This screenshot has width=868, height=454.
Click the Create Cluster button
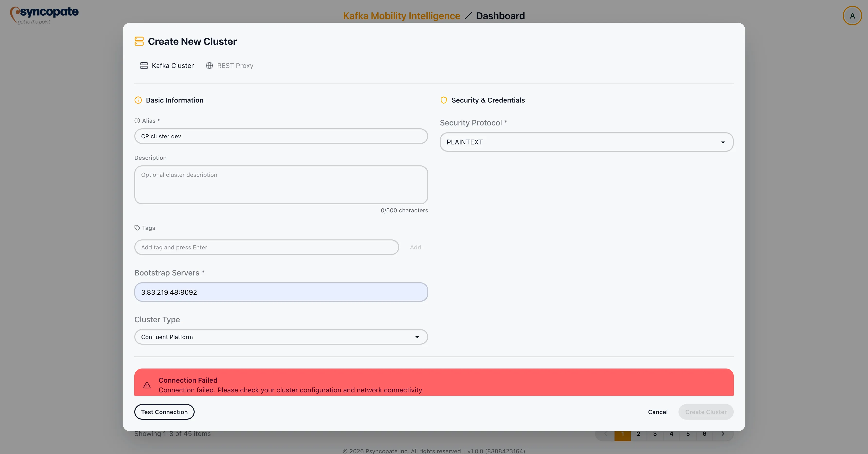(x=705, y=412)
